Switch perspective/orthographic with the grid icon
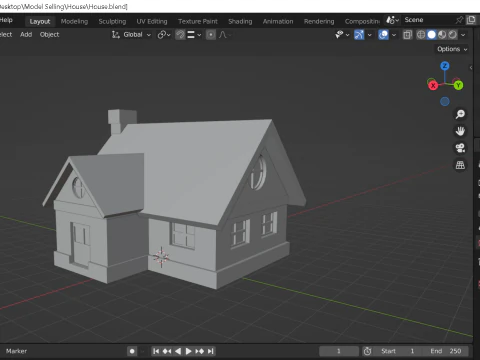This screenshot has width=480, height=360. pos(460,165)
